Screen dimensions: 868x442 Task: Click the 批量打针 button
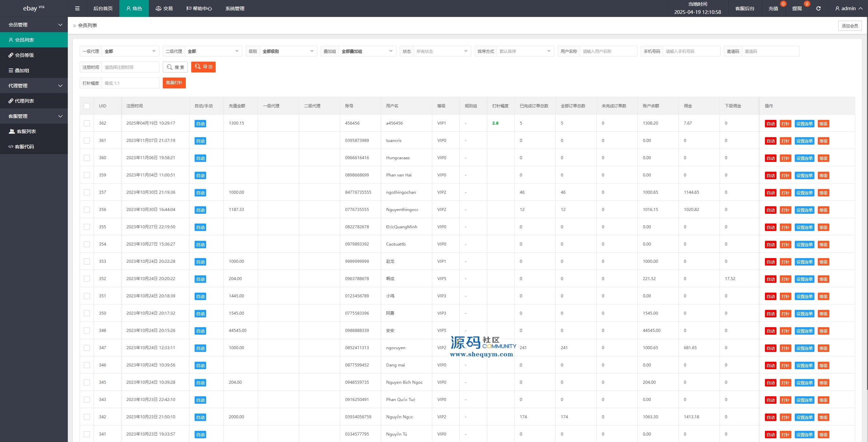point(174,83)
